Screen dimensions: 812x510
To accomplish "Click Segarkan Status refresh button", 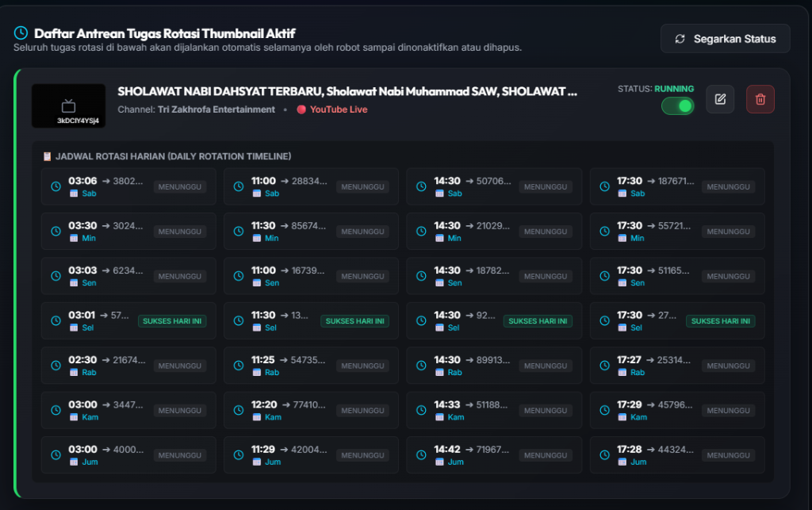I will [x=725, y=39].
